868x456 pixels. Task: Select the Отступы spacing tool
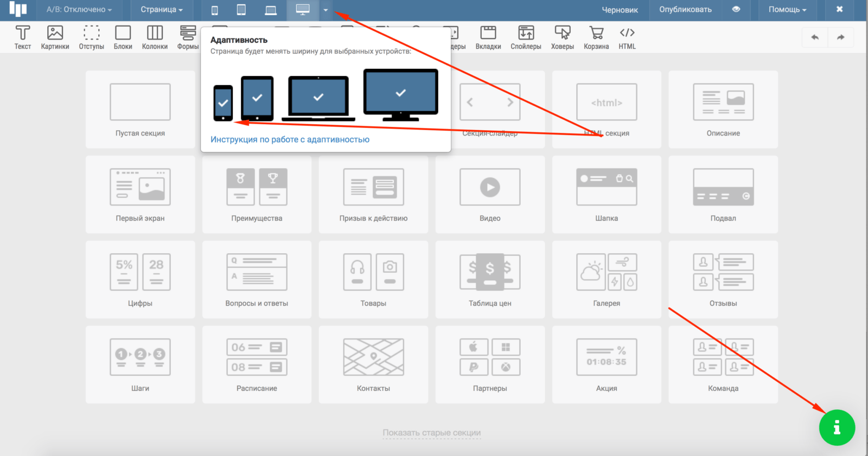click(91, 37)
